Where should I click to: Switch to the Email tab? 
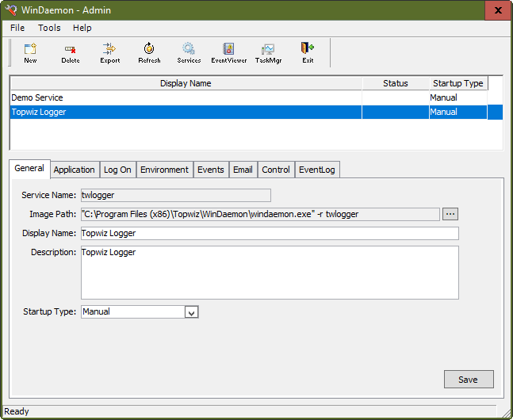pos(243,170)
